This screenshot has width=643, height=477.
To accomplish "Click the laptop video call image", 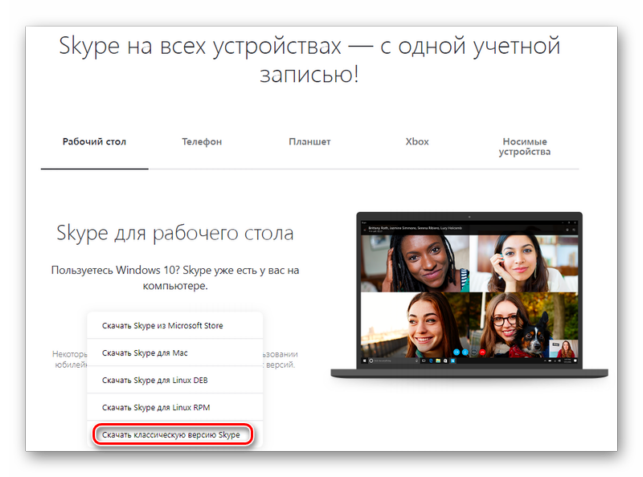I will (x=469, y=295).
